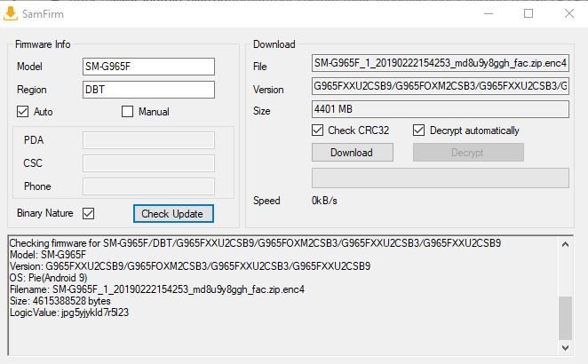Close the SamFirm window

568,13
